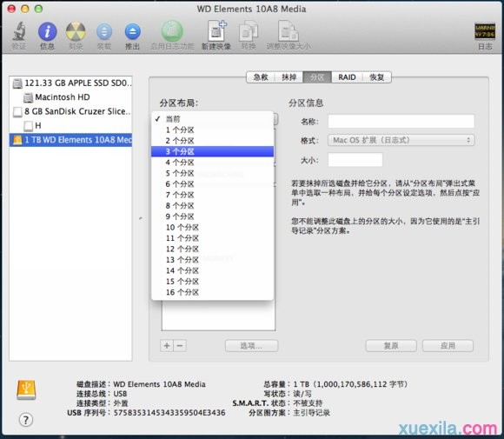Click the 选项... options button
The width and height of the screenshot is (504, 439).
[251, 346]
